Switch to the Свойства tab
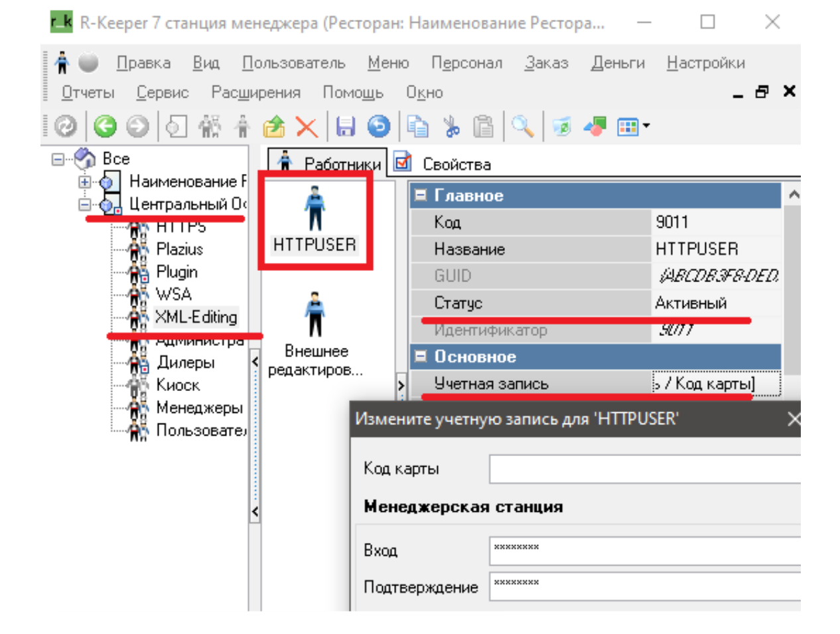The width and height of the screenshot is (840, 634). point(443,163)
